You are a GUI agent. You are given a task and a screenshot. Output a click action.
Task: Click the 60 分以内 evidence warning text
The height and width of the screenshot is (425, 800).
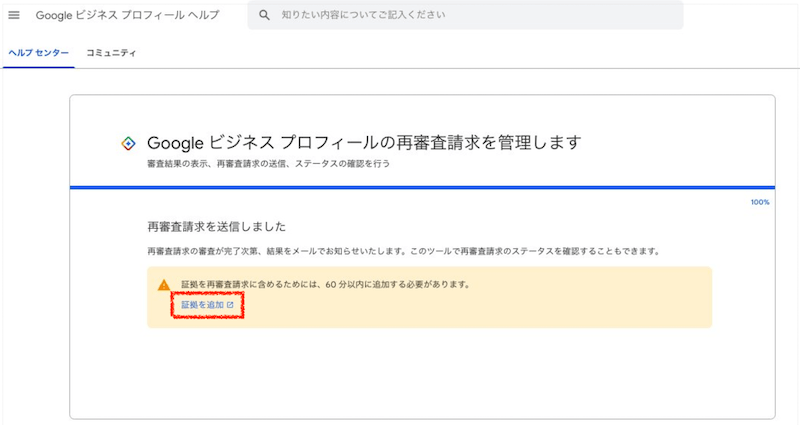[326, 284]
